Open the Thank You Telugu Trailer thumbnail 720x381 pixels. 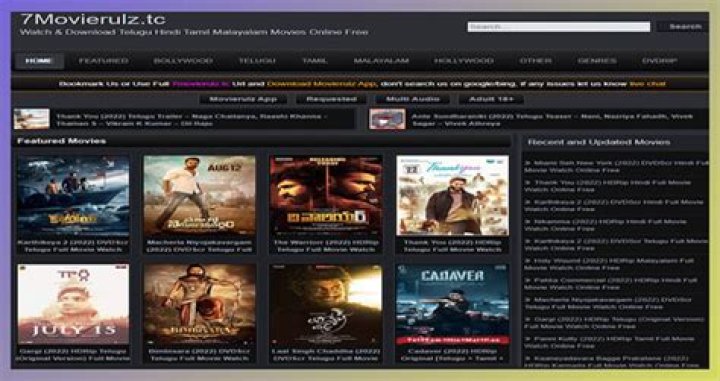click(32, 119)
